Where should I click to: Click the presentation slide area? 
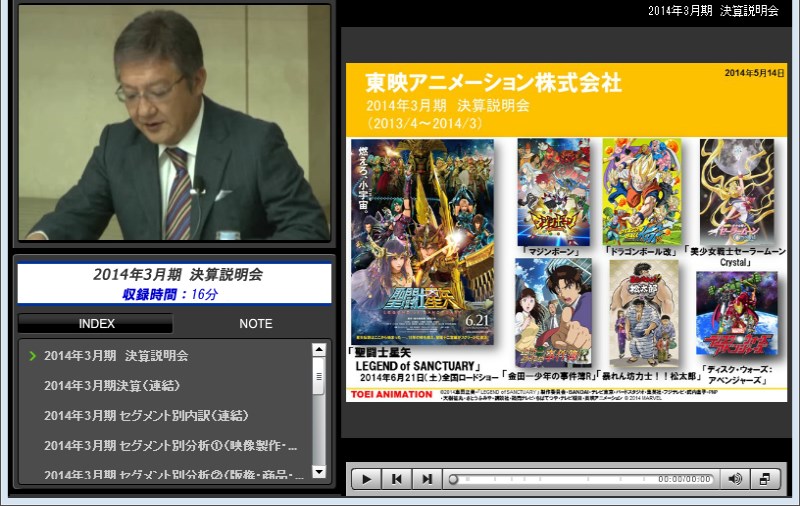click(566, 232)
